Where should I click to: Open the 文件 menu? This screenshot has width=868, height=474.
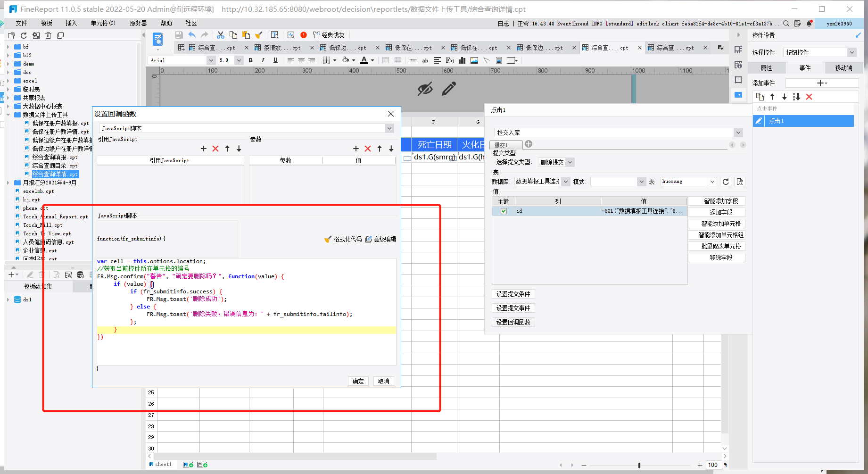coord(21,23)
